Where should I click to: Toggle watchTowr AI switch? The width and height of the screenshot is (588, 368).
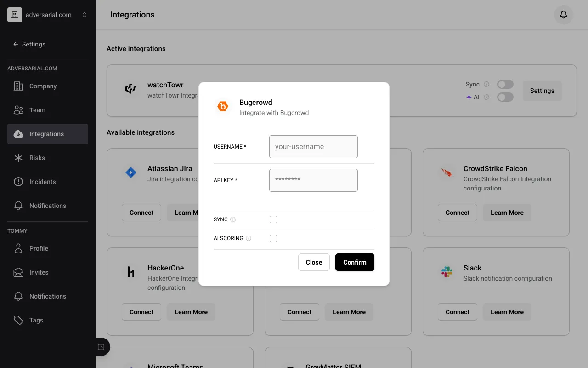[505, 97]
